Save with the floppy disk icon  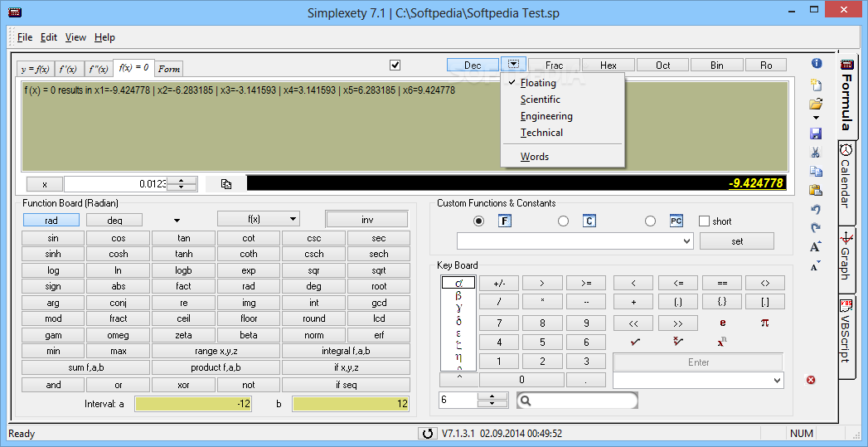coord(816,134)
